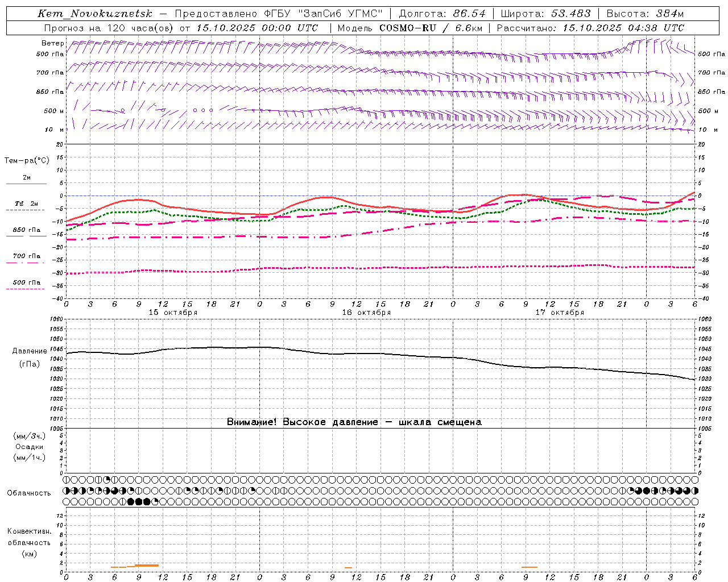The width and height of the screenshot is (728, 582).
Task: Click '15 октября' date label
Action: tap(173, 313)
